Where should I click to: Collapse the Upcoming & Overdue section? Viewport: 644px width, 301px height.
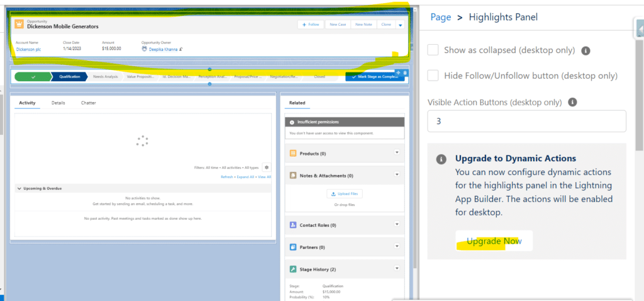(19, 188)
